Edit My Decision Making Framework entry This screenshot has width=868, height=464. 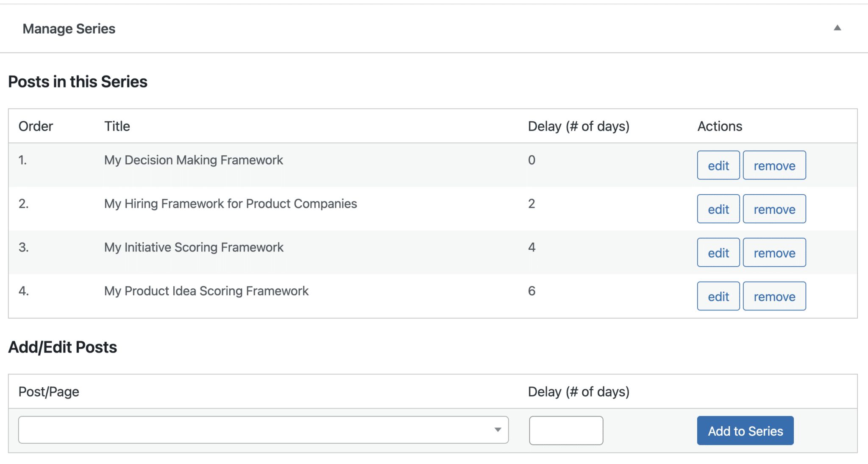pos(718,165)
